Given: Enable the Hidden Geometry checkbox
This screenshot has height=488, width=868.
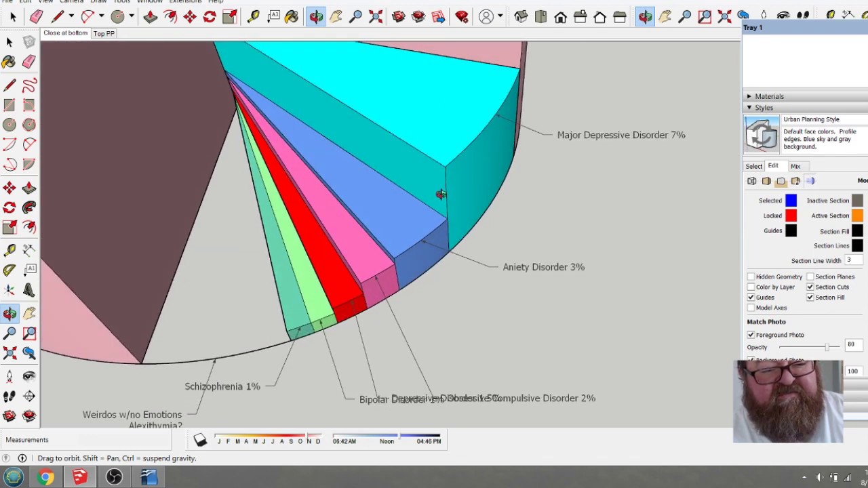Looking at the screenshot, I should (751, 277).
